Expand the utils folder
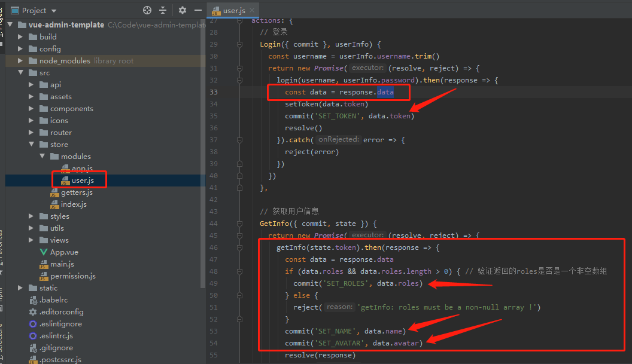 [x=31, y=228]
